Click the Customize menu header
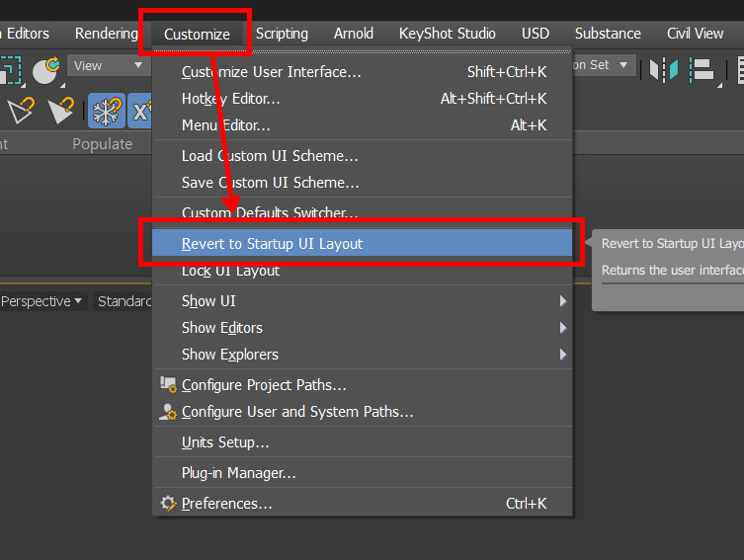This screenshot has width=744, height=560. pyautogui.click(x=197, y=35)
